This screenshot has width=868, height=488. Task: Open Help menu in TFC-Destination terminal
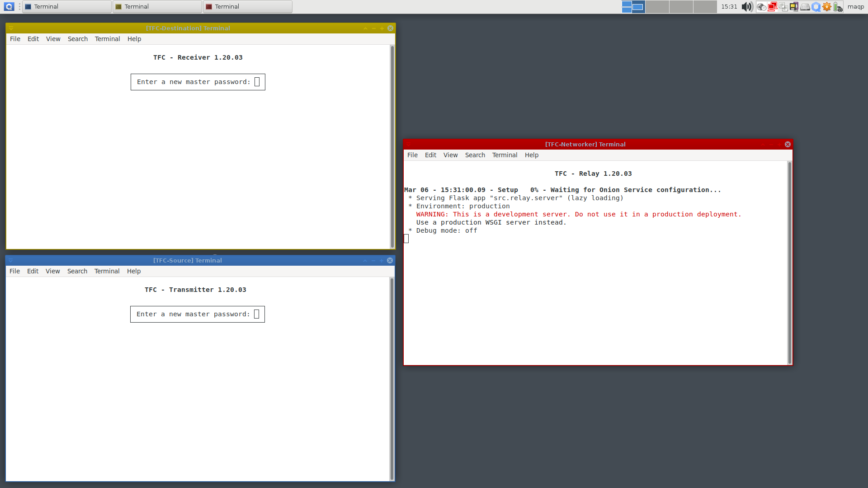coord(134,39)
